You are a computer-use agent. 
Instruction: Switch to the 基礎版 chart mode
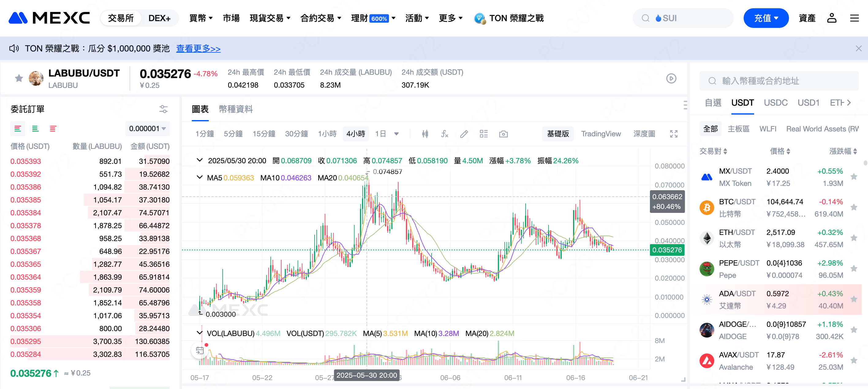click(558, 134)
